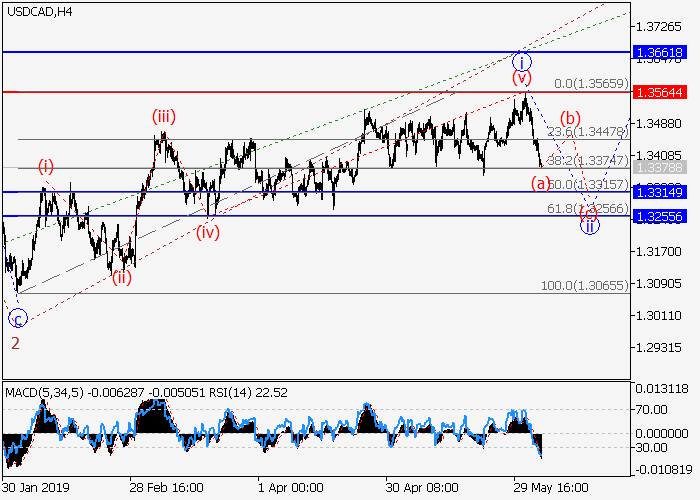Select the gray 1.33788 current price tag
The height and width of the screenshot is (500, 700).
coord(663,167)
